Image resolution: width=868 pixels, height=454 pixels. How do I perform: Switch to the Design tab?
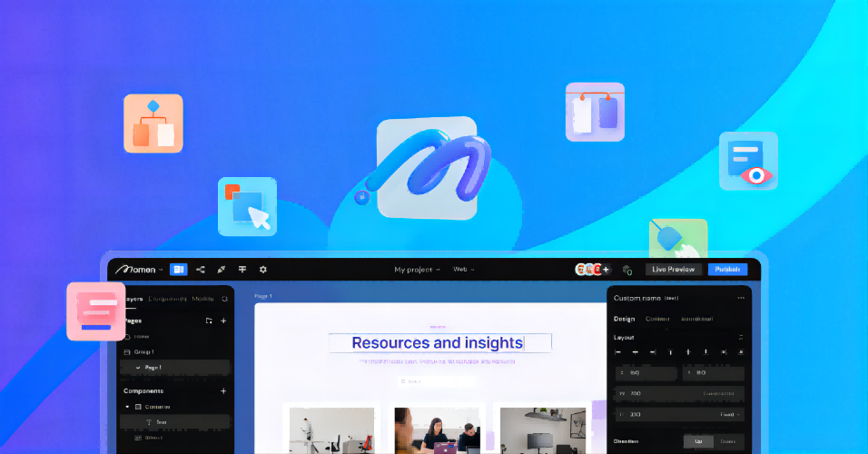tap(624, 319)
